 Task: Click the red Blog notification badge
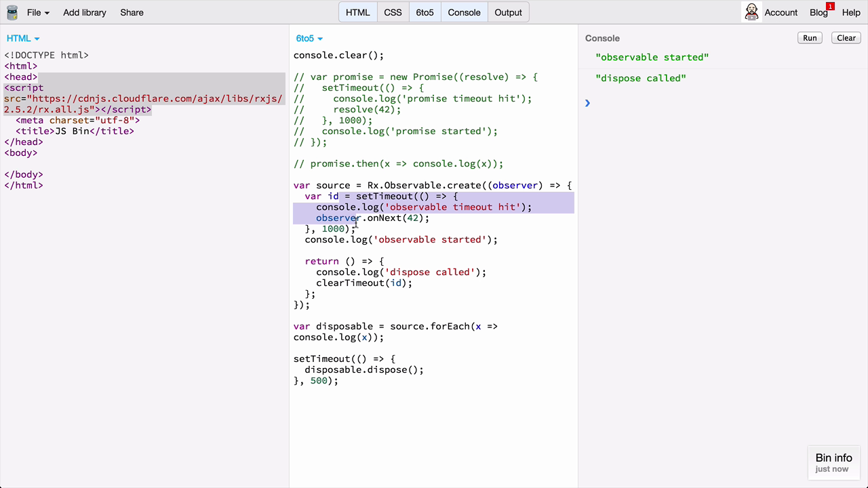[x=830, y=6]
